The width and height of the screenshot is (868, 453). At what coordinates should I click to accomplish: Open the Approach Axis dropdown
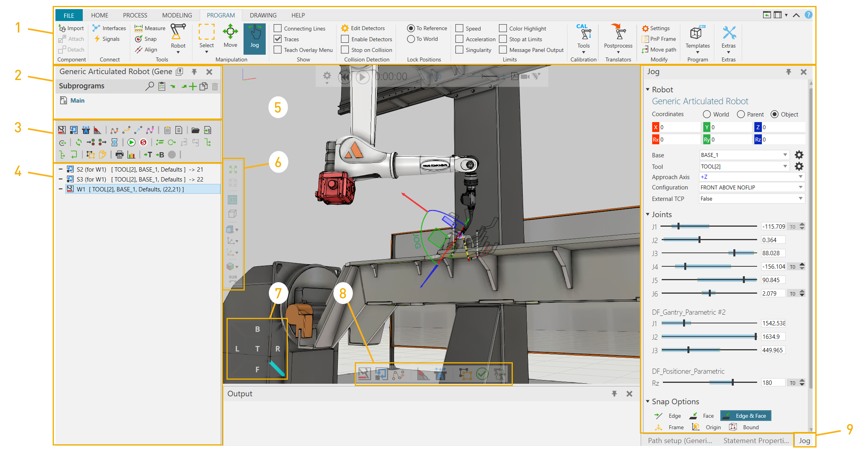tap(800, 177)
